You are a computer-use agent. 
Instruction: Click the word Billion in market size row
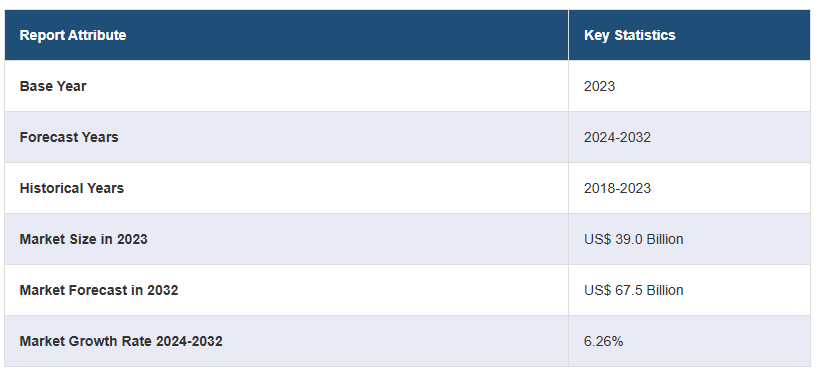click(x=665, y=239)
